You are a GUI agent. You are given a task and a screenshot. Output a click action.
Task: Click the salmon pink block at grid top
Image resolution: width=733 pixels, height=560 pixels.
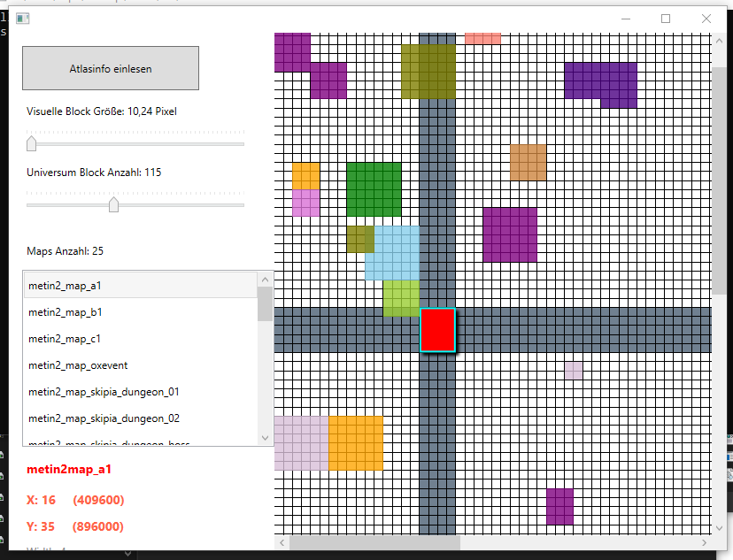pyautogui.click(x=482, y=38)
